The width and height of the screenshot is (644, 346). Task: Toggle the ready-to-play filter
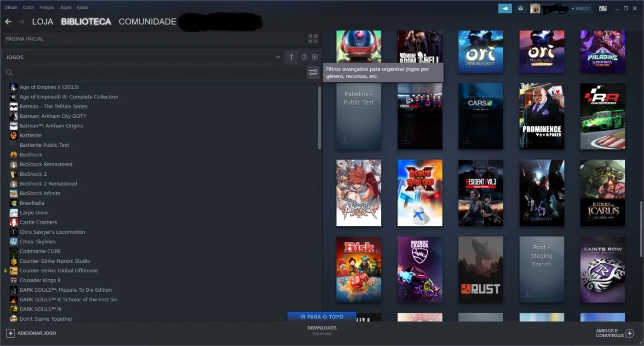(315, 57)
